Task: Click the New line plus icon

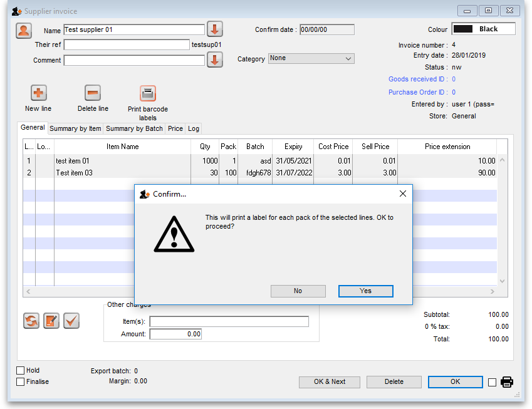Action: 38,93
